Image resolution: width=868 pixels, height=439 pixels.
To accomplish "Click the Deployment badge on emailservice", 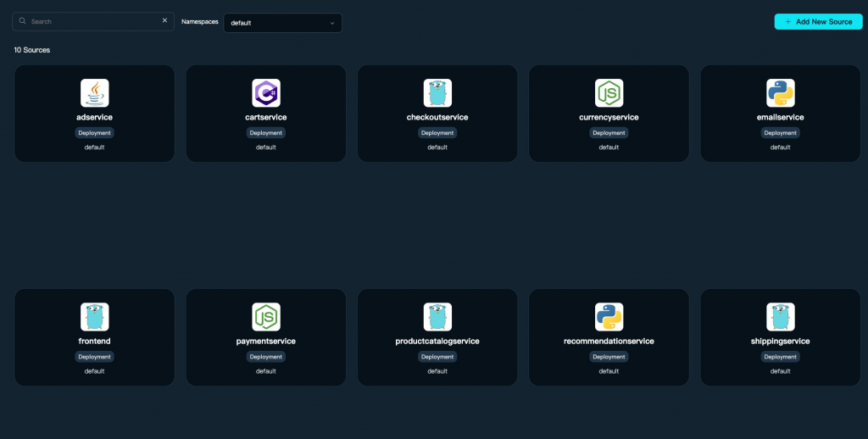I will pos(781,133).
